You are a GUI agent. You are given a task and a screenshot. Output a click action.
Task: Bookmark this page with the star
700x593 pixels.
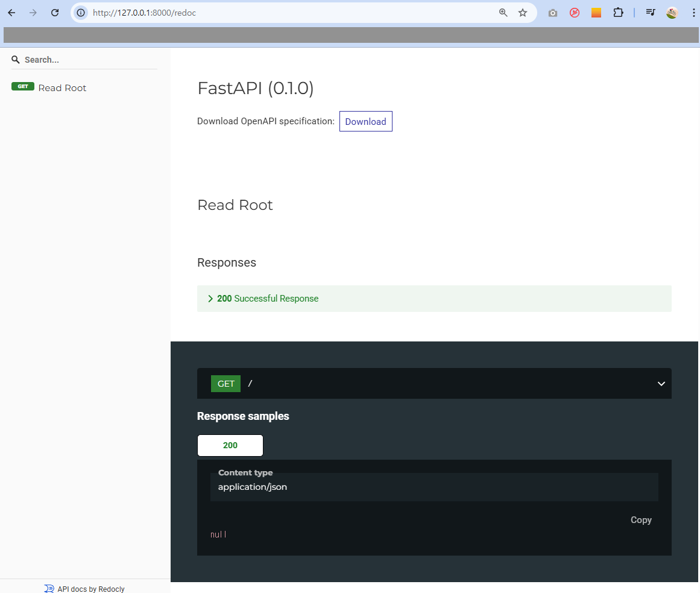[x=523, y=13]
